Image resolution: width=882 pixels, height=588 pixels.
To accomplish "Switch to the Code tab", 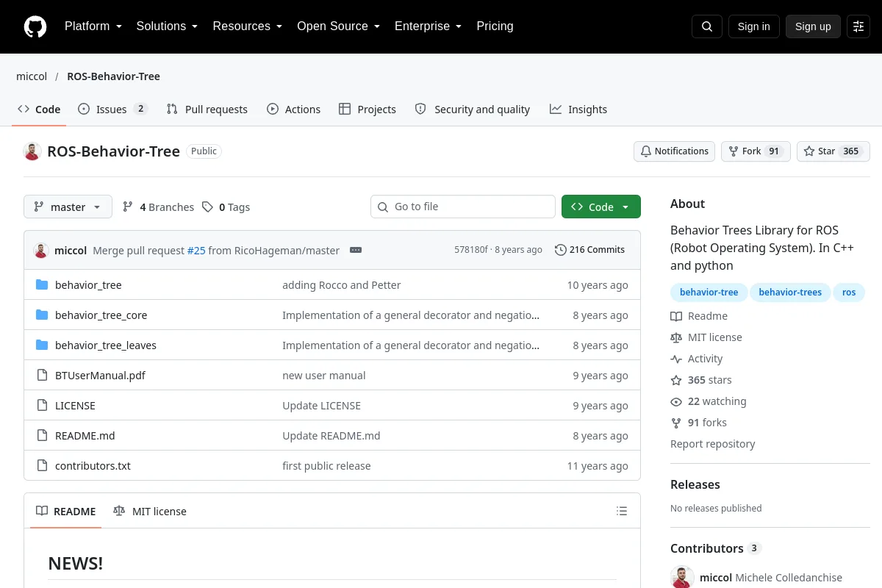I will pos(40,110).
